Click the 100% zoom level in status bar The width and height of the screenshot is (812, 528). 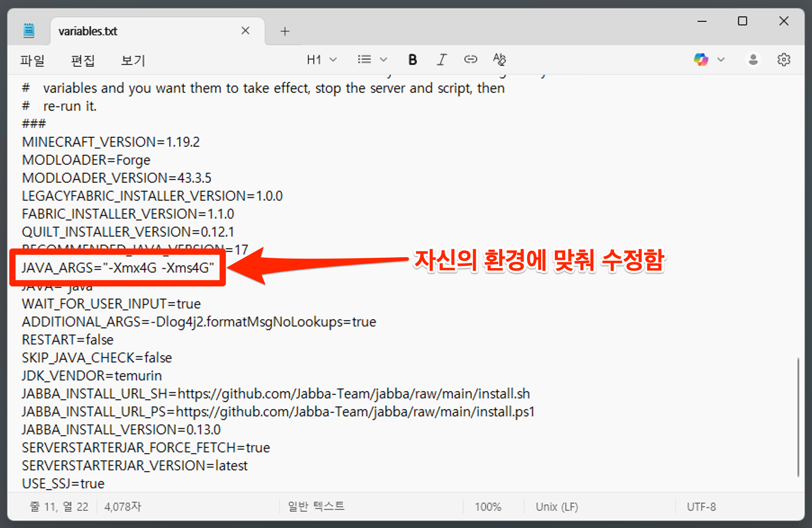(488, 507)
